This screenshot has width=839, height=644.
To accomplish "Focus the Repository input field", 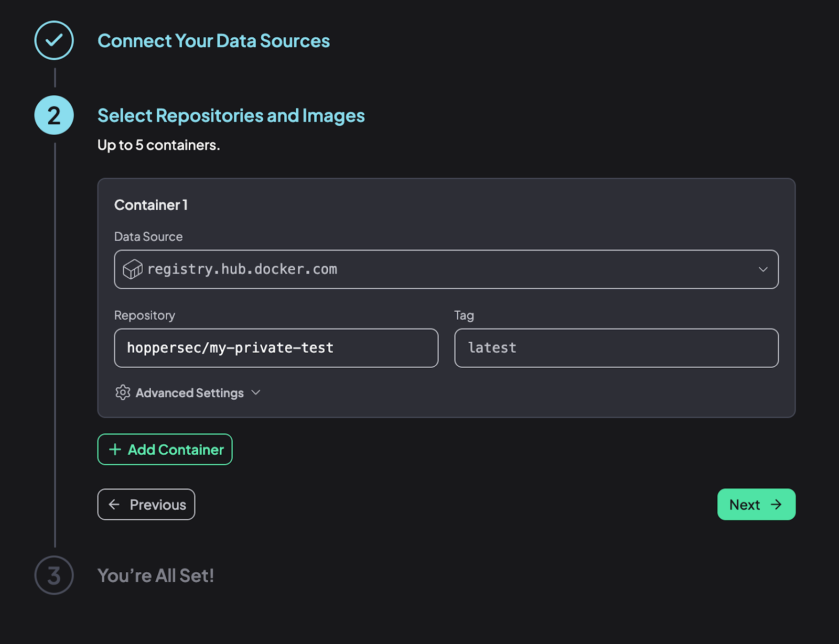I will [x=276, y=348].
